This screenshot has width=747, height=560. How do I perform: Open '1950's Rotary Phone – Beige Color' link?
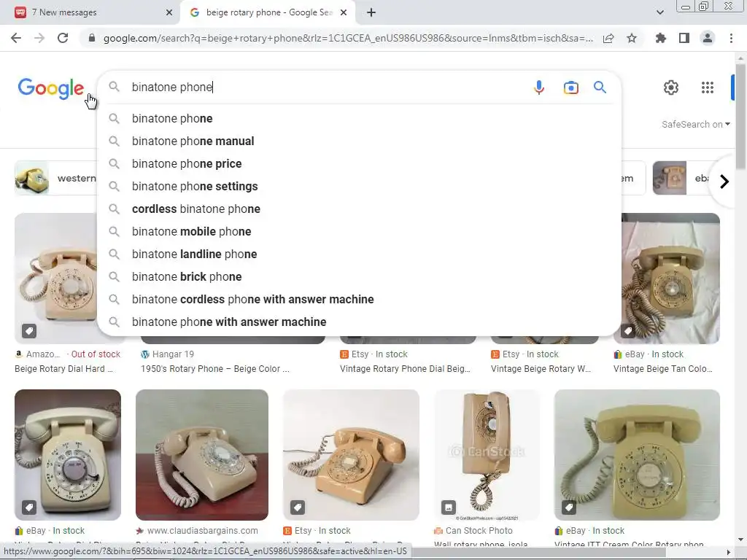(215, 369)
